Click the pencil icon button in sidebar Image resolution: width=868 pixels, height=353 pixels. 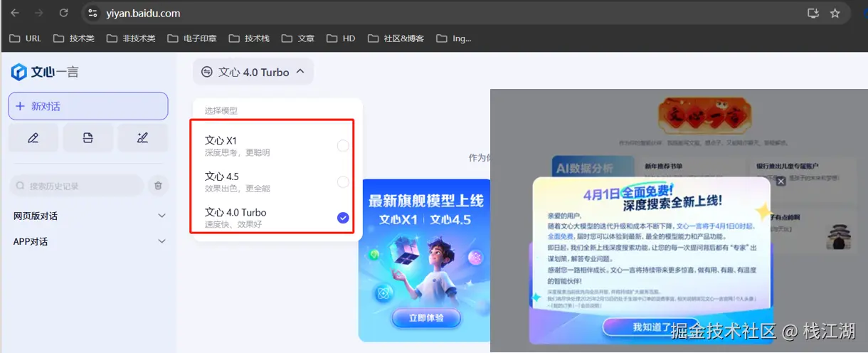pyautogui.click(x=33, y=138)
